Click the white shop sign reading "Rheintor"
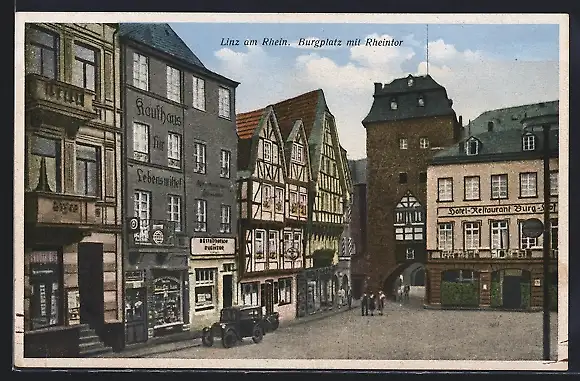Screen dimensions: 580x381 [x=213, y=246]
